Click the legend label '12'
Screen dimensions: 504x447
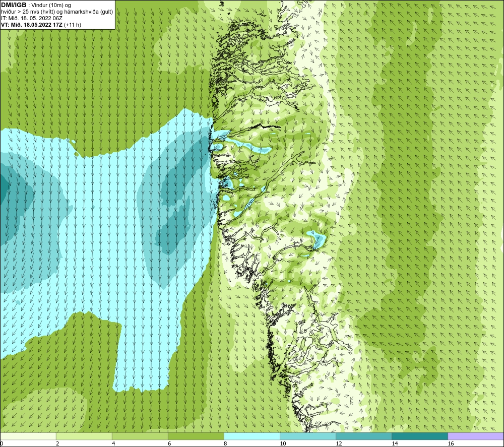tap(339, 444)
